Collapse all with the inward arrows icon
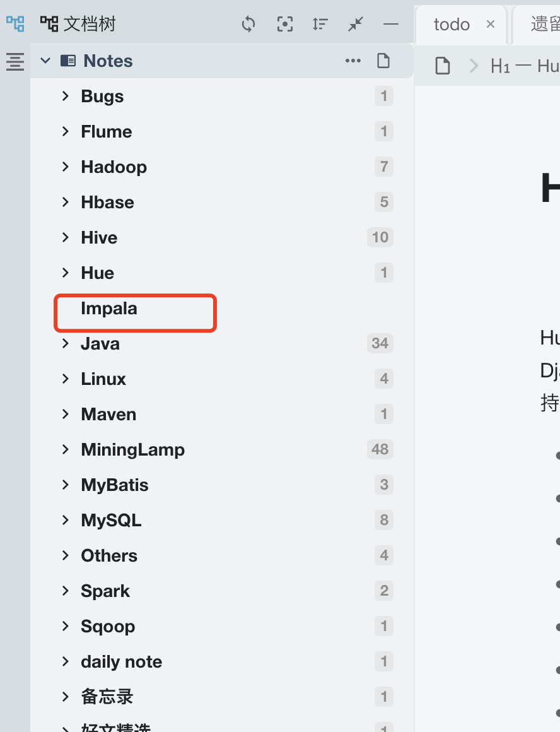Screen dimensions: 560x732 click(356, 25)
